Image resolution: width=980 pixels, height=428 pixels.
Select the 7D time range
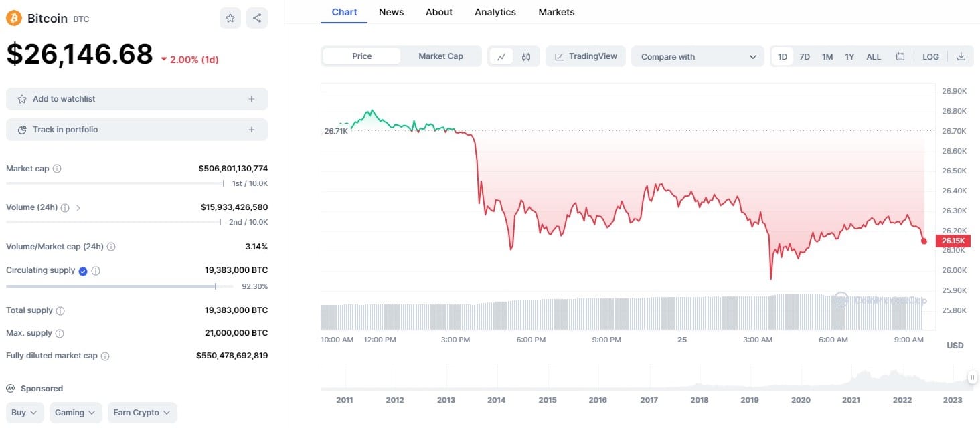point(805,57)
